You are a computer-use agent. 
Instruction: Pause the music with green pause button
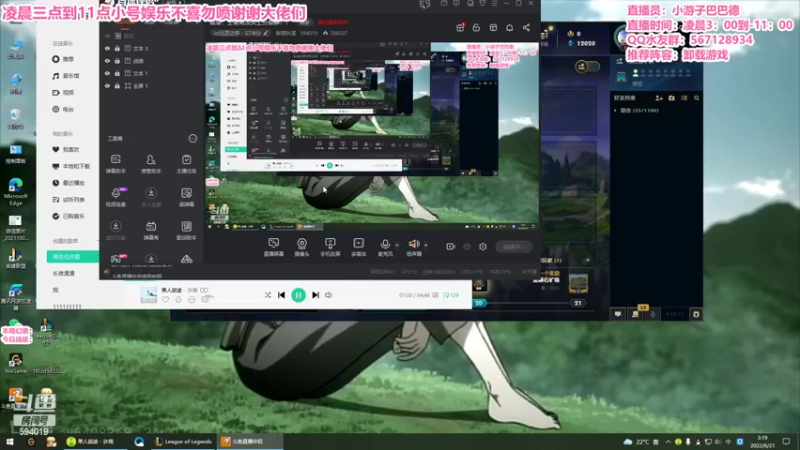point(298,295)
